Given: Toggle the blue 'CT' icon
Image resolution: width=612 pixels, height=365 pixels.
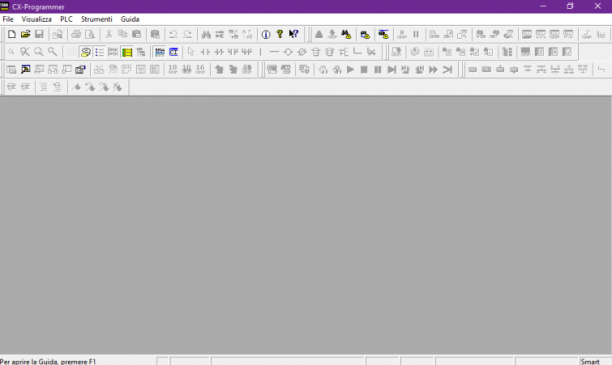Looking at the screenshot, I should (173, 52).
